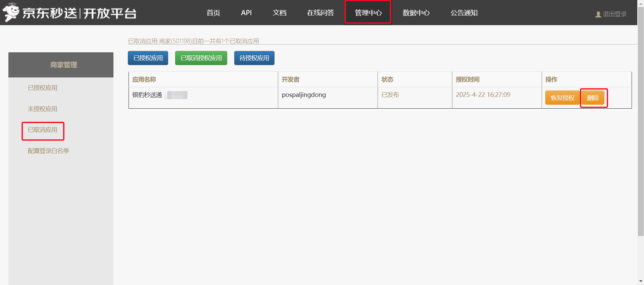Open the 首页 nav item
Image resolution: width=644 pixels, height=285 pixels.
(x=213, y=13)
